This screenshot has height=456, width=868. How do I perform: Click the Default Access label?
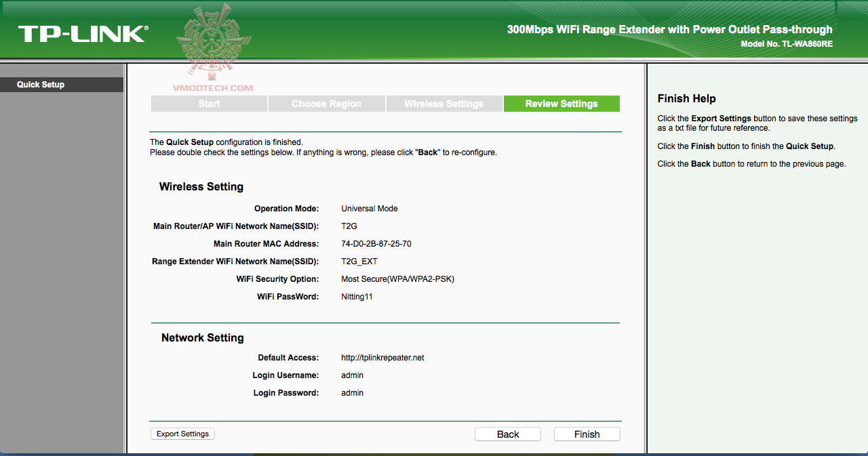[x=288, y=358]
